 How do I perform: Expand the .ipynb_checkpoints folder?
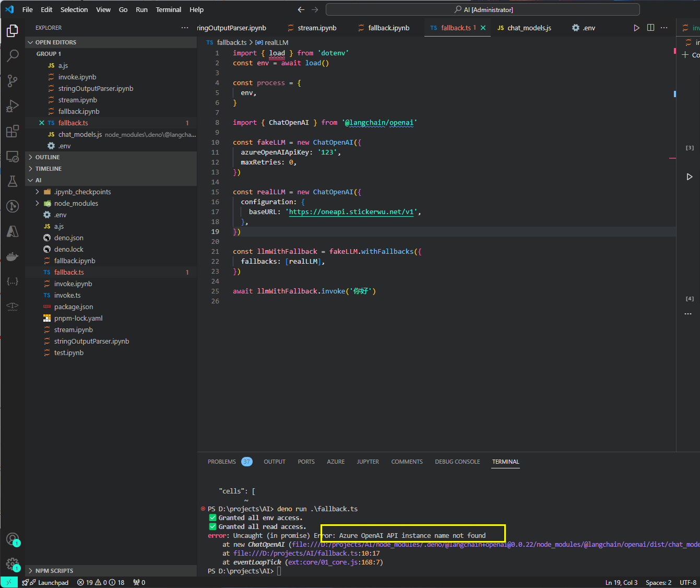tap(111, 192)
